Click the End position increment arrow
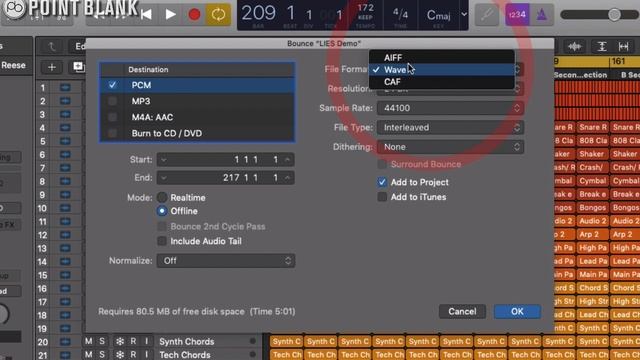Image resolution: width=640 pixels, height=360 pixels. pyautogui.click(x=287, y=178)
